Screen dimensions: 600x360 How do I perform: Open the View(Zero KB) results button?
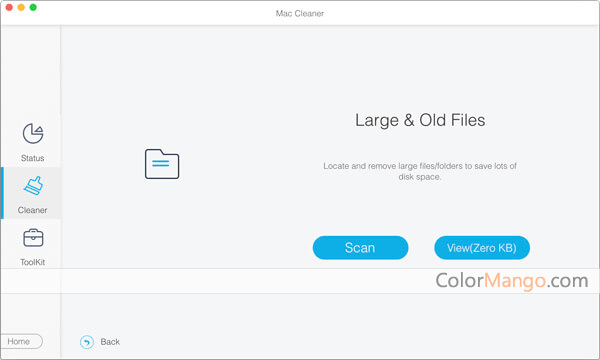click(482, 248)
